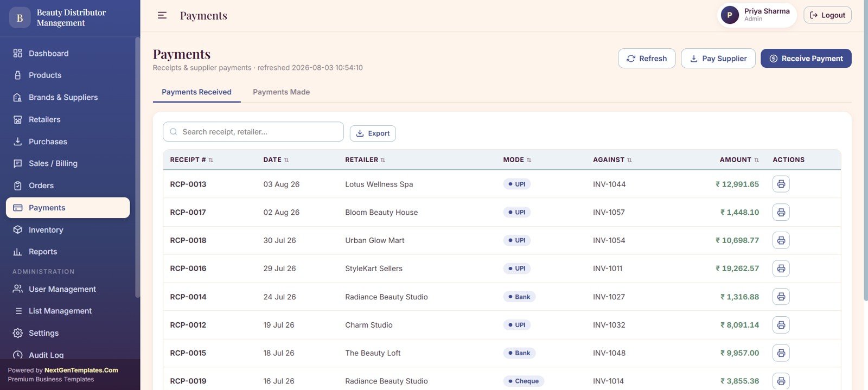This screenshot has width=868, height=390.
Task: Open Inventory section
Action: [x=68, y=230]
